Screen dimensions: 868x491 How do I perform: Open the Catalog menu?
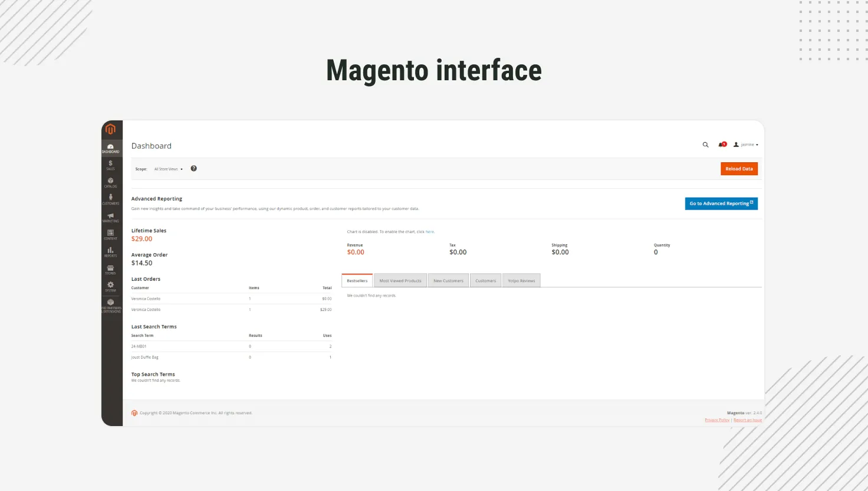coord(110,182)
